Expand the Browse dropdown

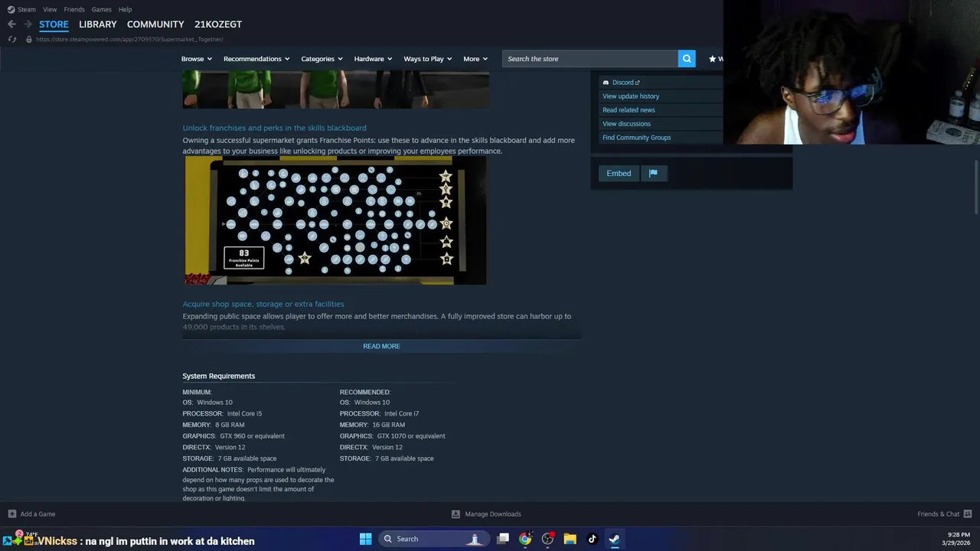pos(197,59)
